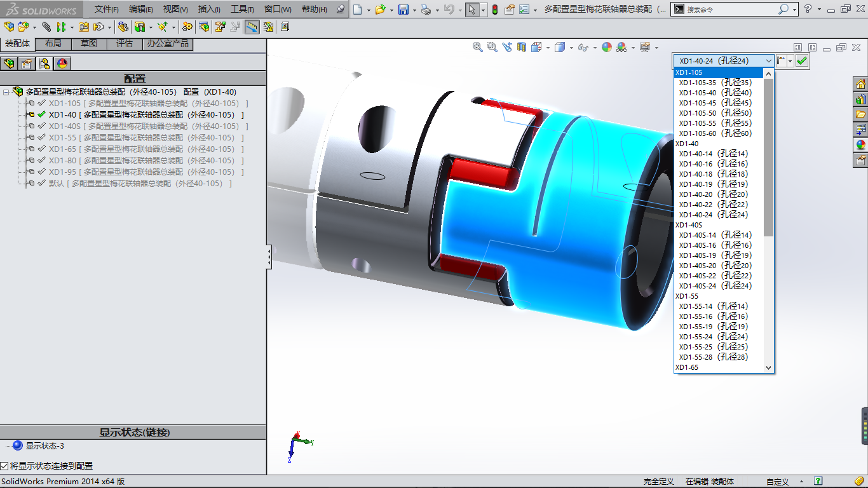This screenshot has height=488, width=868.
Task: Switch to the 评估 tab
Action: point(125,44)
